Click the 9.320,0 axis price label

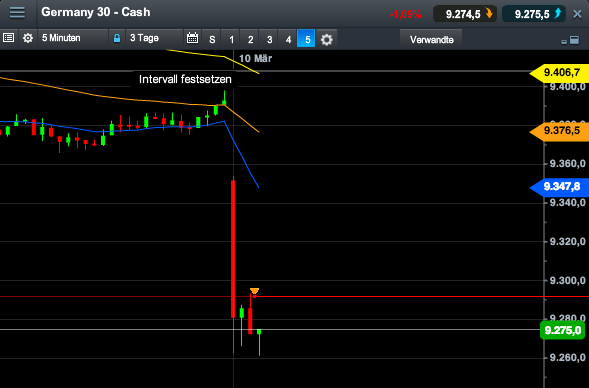tap(567, 242)
